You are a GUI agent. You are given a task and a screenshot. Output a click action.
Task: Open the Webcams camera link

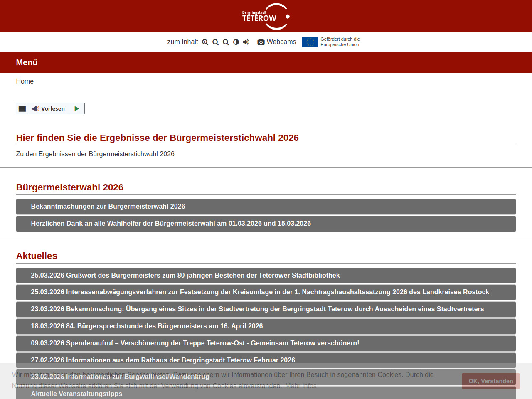277,42
